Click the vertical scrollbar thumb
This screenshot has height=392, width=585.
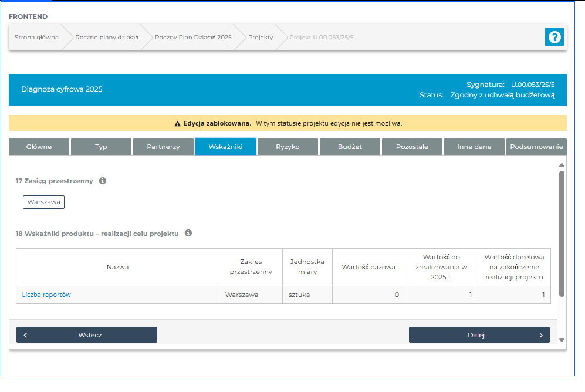click(x=562, y=234)
